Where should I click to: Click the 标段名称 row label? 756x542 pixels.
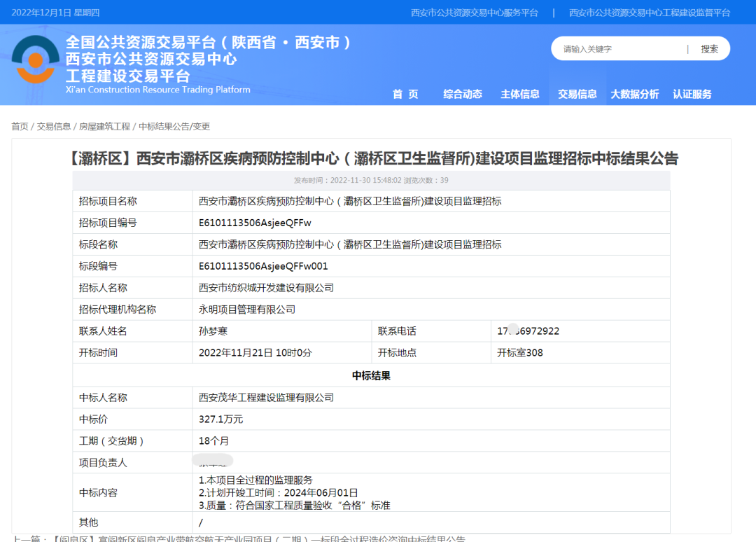(x=98, y=244)
